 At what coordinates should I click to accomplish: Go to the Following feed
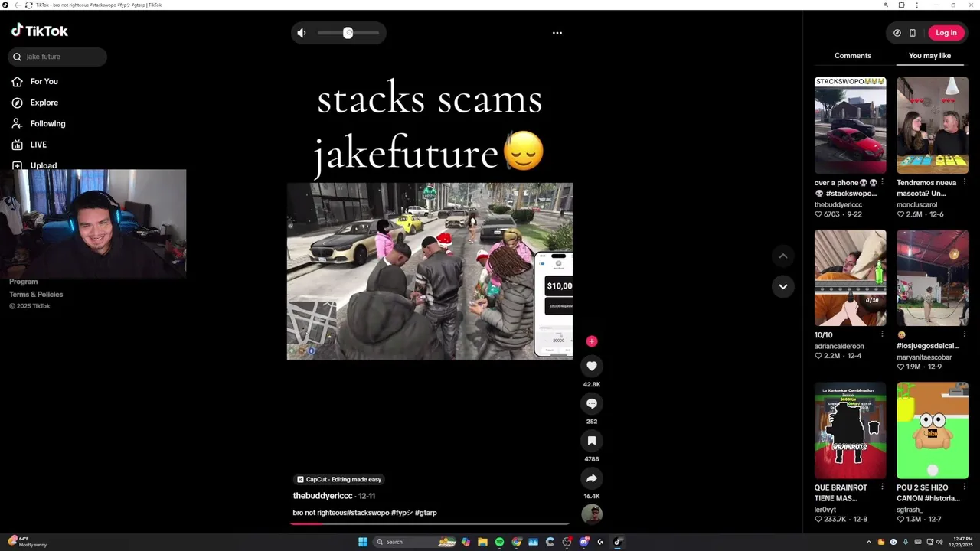click(47, 123)
